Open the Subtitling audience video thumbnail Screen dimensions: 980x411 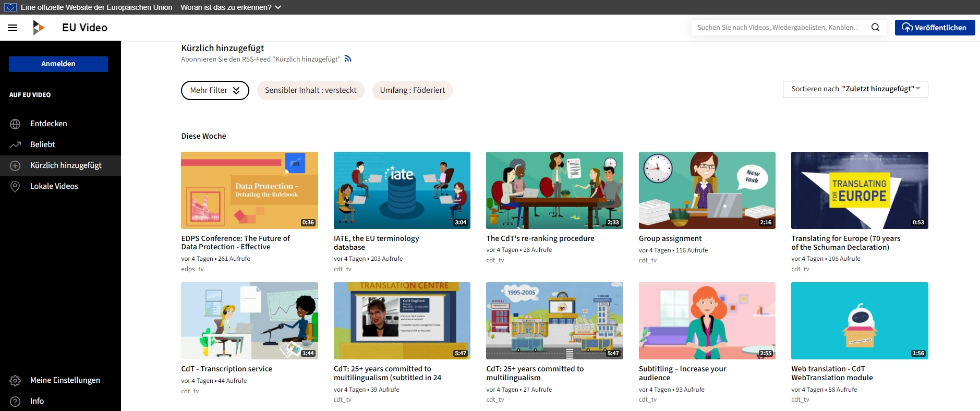point(707,321)
